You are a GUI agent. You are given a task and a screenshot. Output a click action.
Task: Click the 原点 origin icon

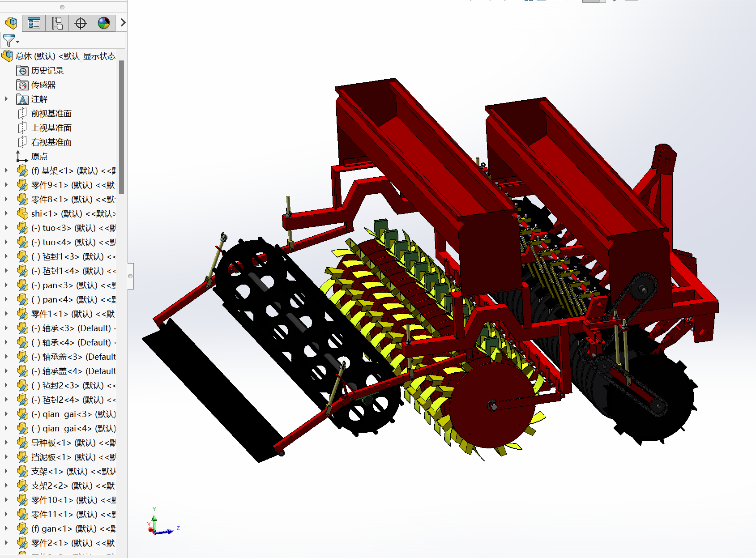tap(22, 157)
